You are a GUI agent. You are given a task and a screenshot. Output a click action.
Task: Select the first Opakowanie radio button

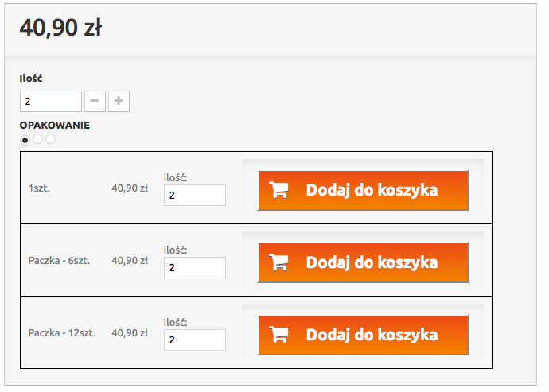25,141
